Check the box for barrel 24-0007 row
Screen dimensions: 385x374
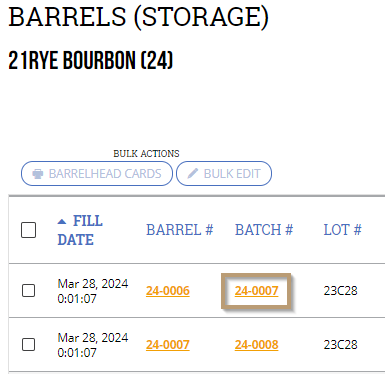pos(28,344)
